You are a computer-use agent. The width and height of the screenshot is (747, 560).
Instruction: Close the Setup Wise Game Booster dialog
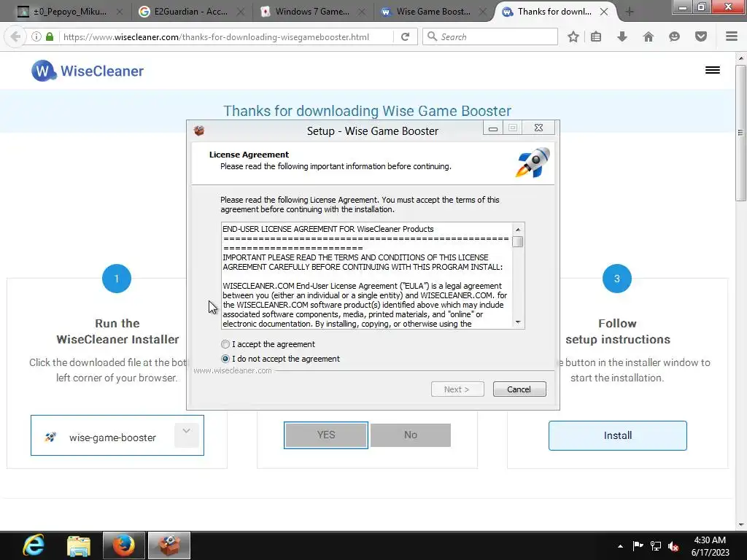[x=538, y=128]
